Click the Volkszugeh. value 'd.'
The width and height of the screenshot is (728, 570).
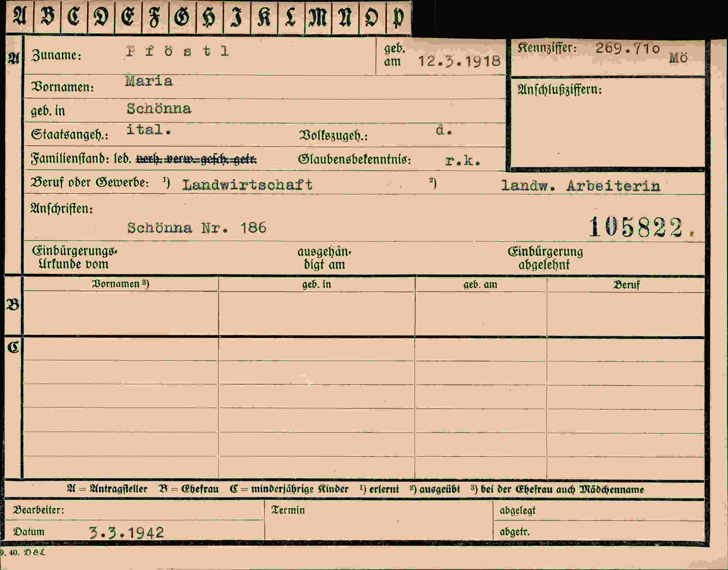point(444,131)
